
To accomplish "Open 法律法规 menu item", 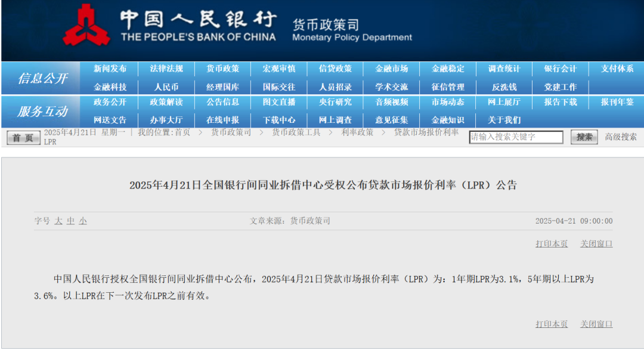I will (x=166, y=69).
